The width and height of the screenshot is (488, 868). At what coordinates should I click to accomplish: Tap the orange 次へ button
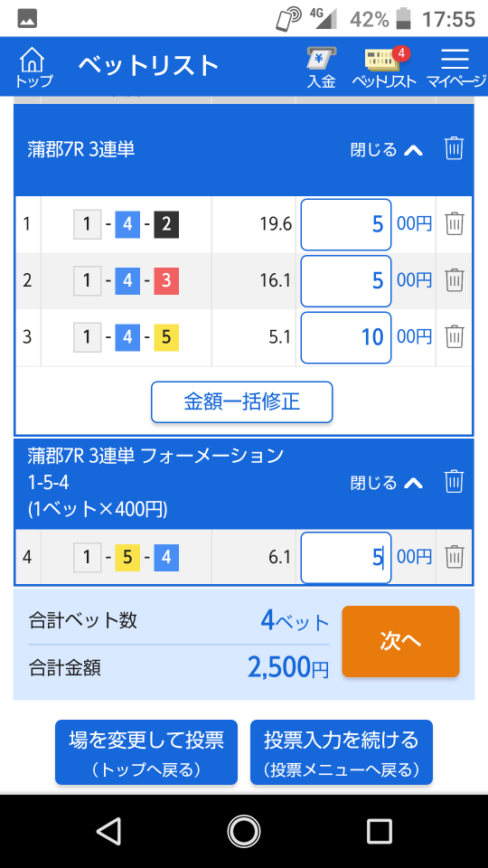[400, 642]
